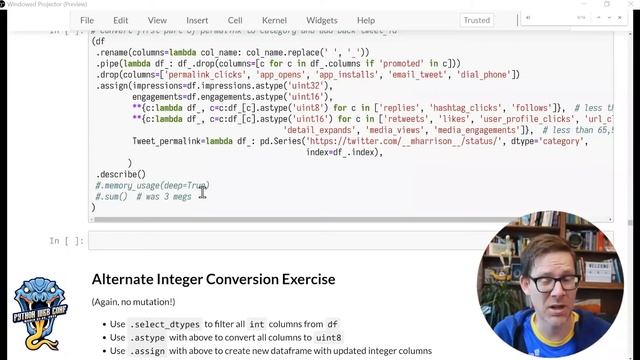Open the Help menu

click(x=366, y=20)
